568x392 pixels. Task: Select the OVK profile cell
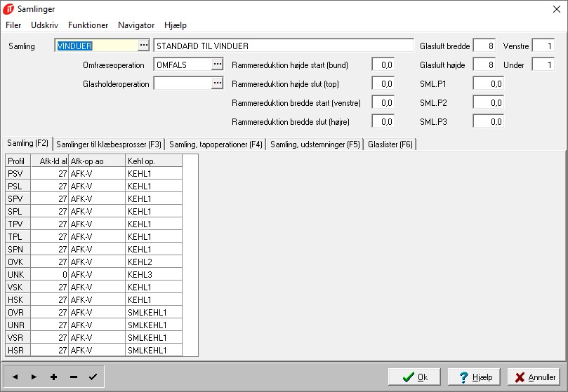click(x=18, y=262)
